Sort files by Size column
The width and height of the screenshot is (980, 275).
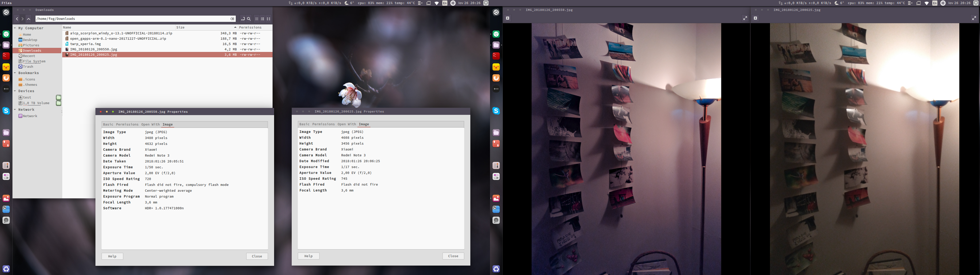pyautogui.click(x=180, y=27)
